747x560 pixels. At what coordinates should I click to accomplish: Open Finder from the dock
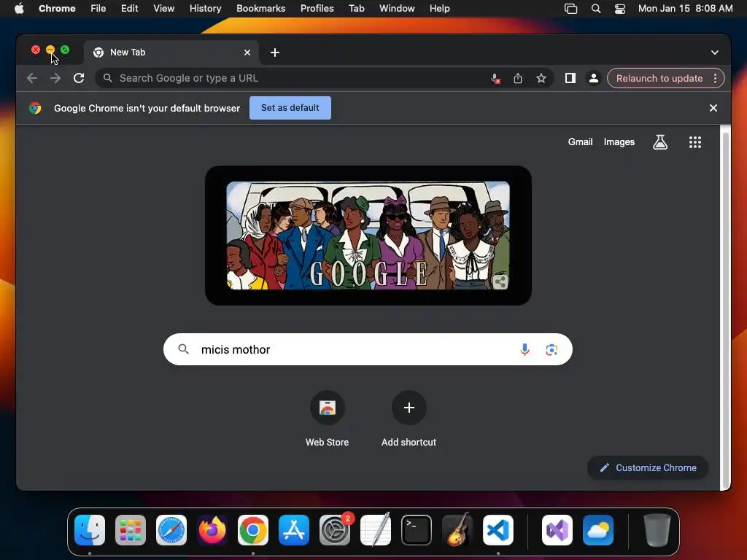click(x=90, y=529)
